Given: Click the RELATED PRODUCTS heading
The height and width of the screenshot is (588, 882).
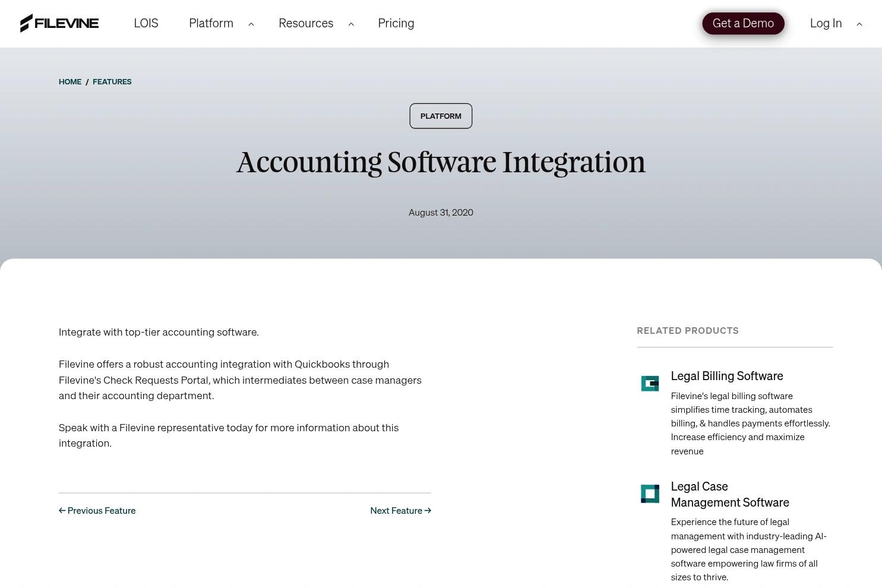Looking at the screenshot, I should click(688, 330).
